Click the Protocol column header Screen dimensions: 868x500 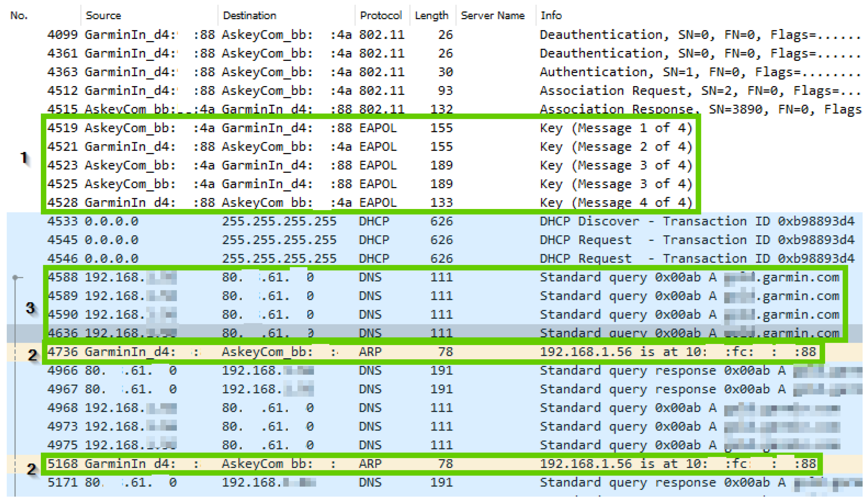pos(380,16)
